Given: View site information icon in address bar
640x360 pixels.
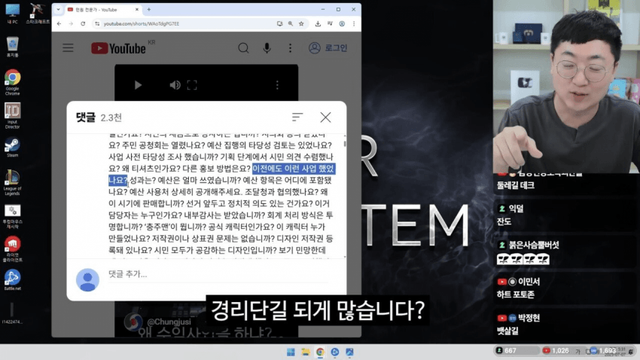Looking at the screenshot, I should [97, 24].
